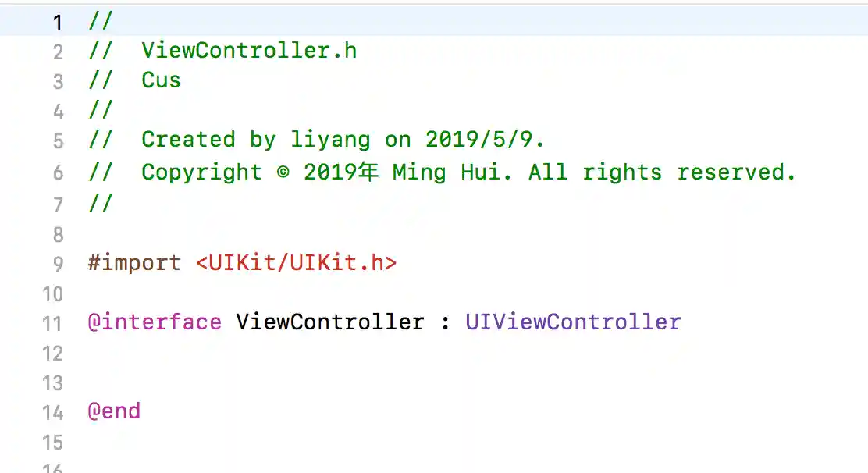Place cursor on the Cus comment

(x=161, y=80)
